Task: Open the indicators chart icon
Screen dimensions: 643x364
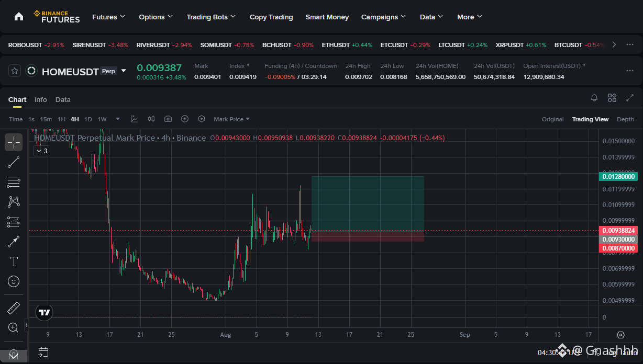Action: pos(135,119)
